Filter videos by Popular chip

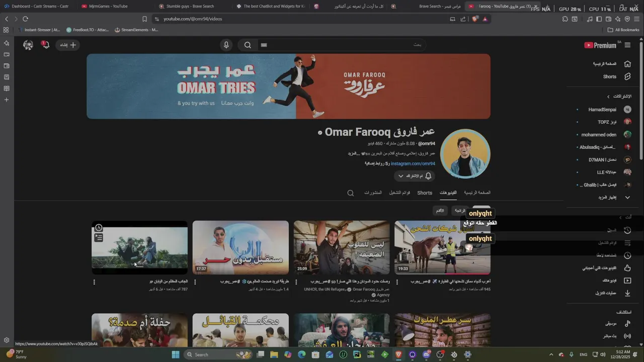click(460, 211)
